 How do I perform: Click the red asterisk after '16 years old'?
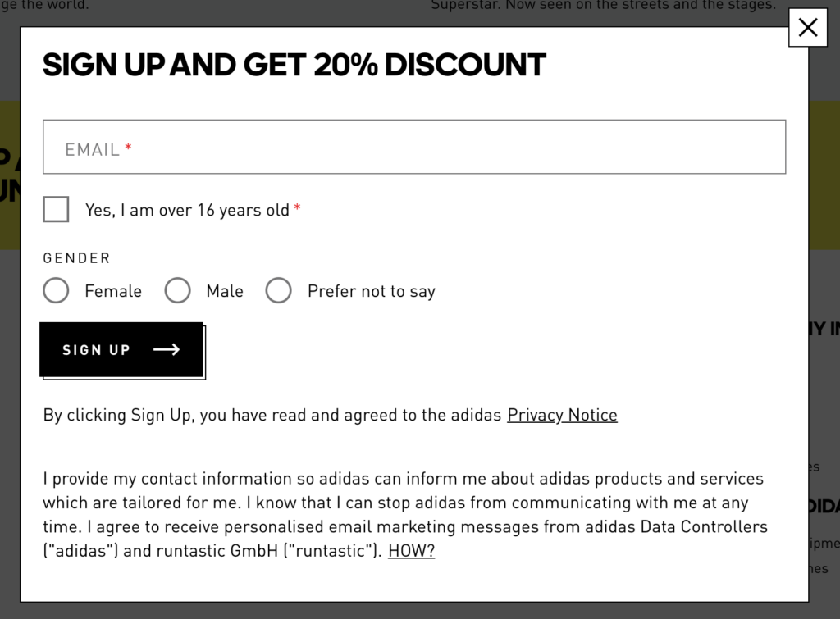click(297, 207)
